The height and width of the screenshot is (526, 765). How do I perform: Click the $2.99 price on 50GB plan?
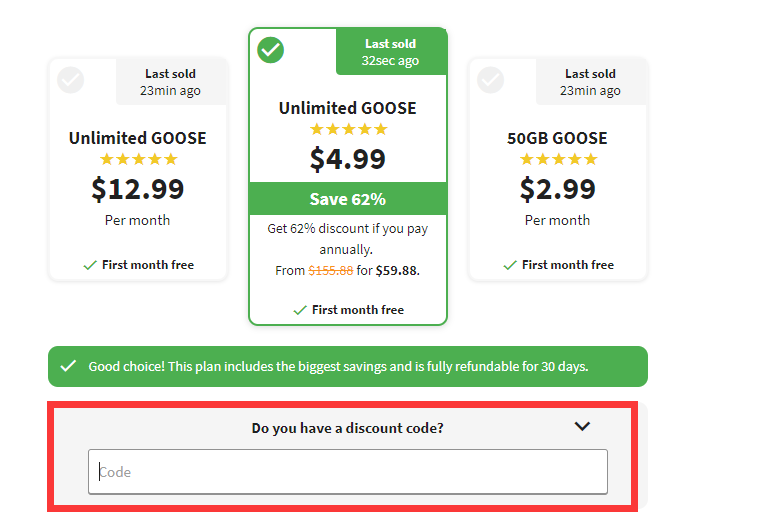click(x=558, y=189)
